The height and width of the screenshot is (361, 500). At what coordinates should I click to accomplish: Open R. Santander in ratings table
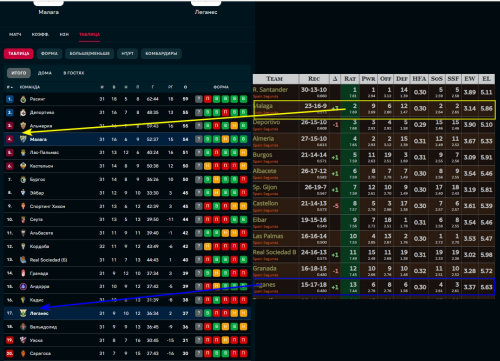[x=270, y=90]
